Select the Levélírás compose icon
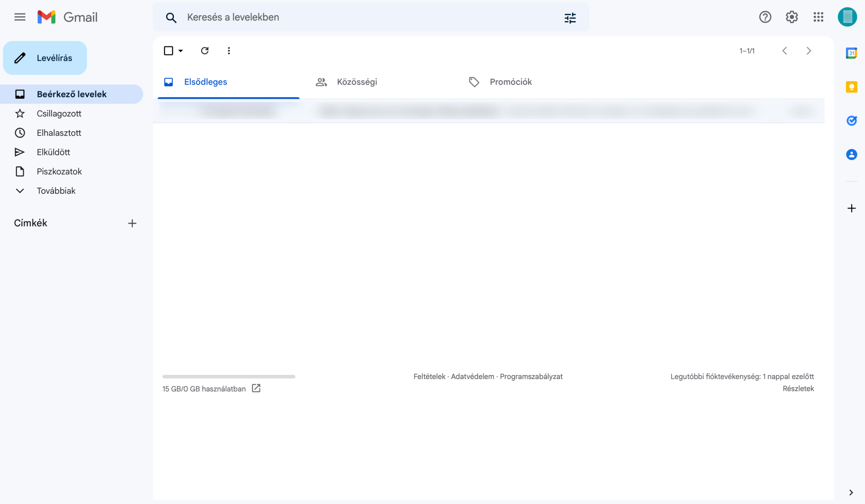 click(x=20, y=58)
